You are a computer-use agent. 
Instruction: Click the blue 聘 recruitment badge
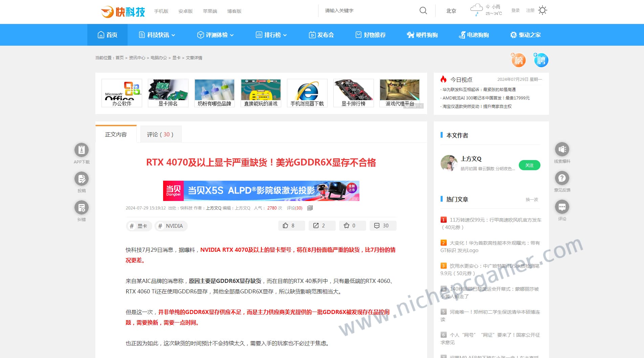(541, 60)
